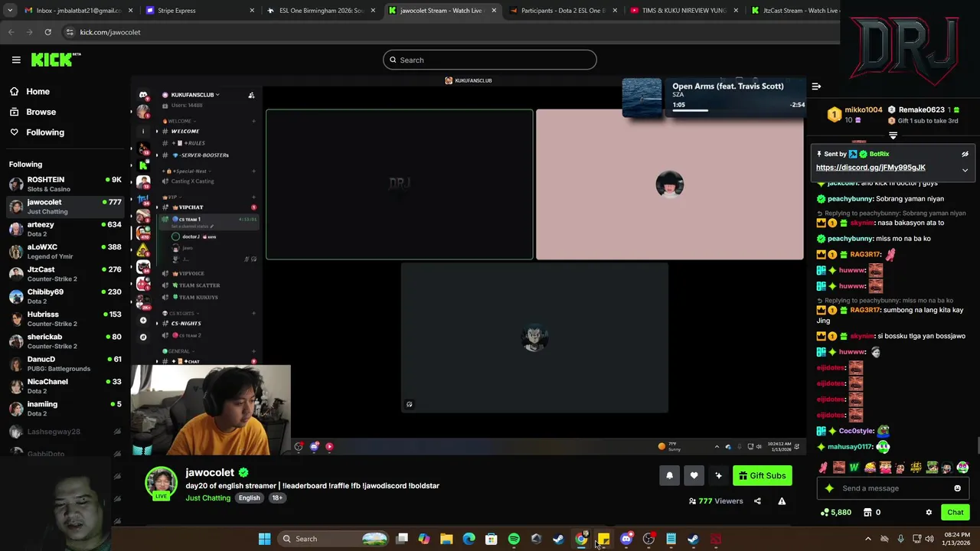Screen dimensions: 980x551
Task: Click the sparkle subscribe button
Action: click(x=718, y=476)
